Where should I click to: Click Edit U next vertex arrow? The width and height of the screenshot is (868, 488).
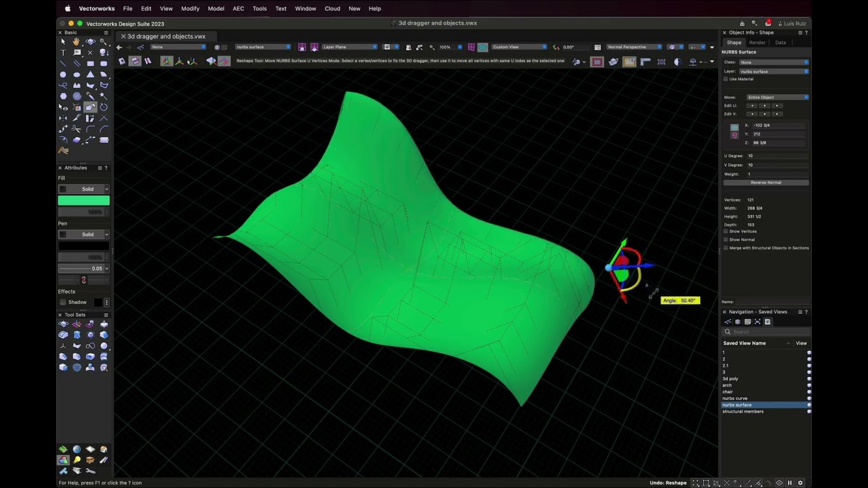(778, 106)
